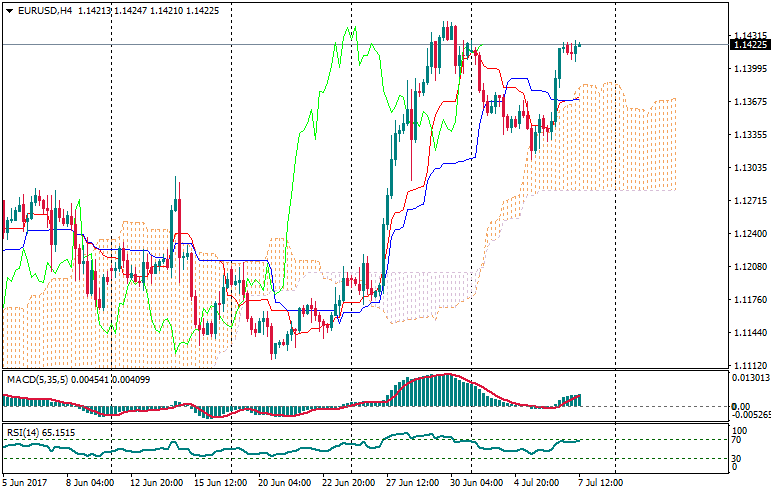This screenshot has width=771, height=494.
Task: Click the EURUSD,H4 chart symbol title
Action: 45,10
